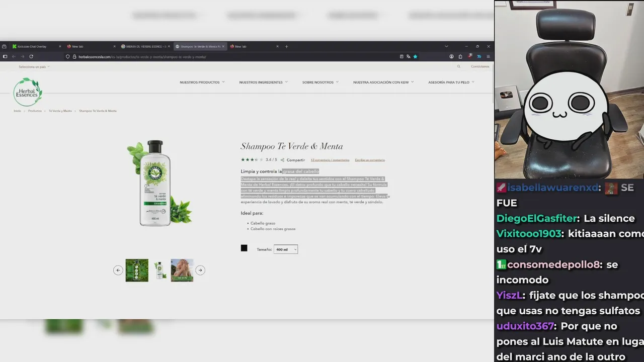Expand Nuestra Asociación con Kew menu
644x362 pixels.
click(383, 82)
